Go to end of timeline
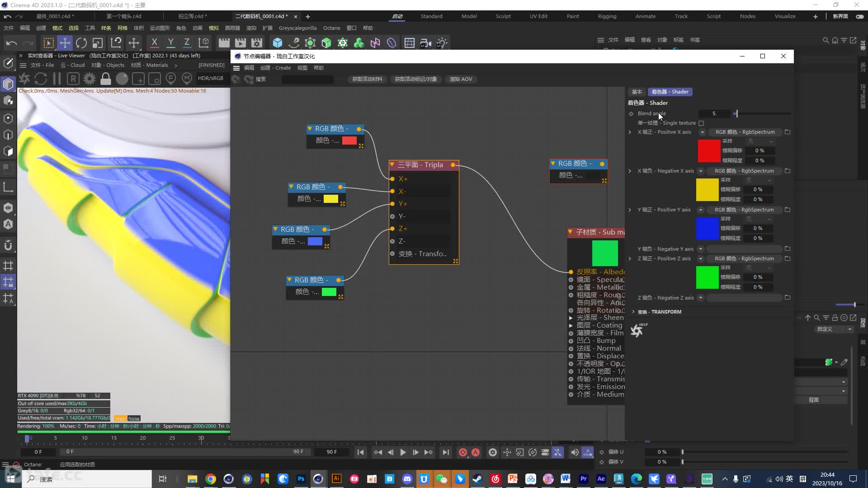 446,452
